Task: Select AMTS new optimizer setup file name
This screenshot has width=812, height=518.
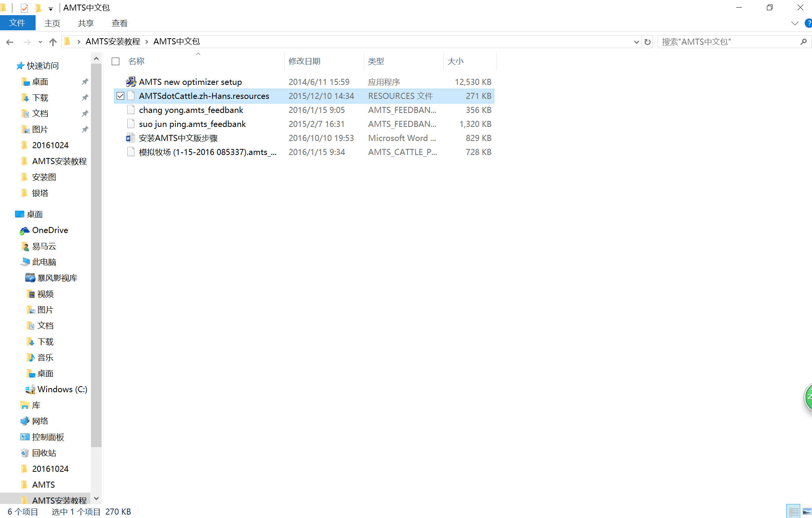Action: [190, 82]
